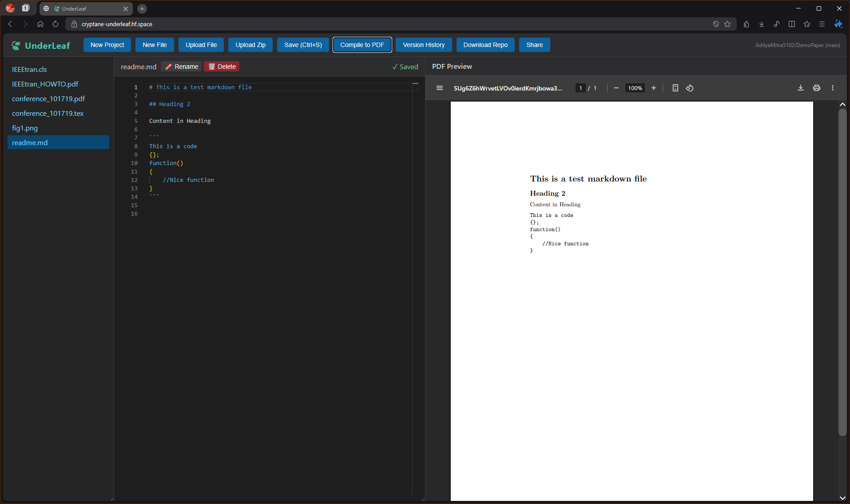Viewport: 850px width, 504px height.
Task: Open the browser application menu
Action: click(822, 24)
